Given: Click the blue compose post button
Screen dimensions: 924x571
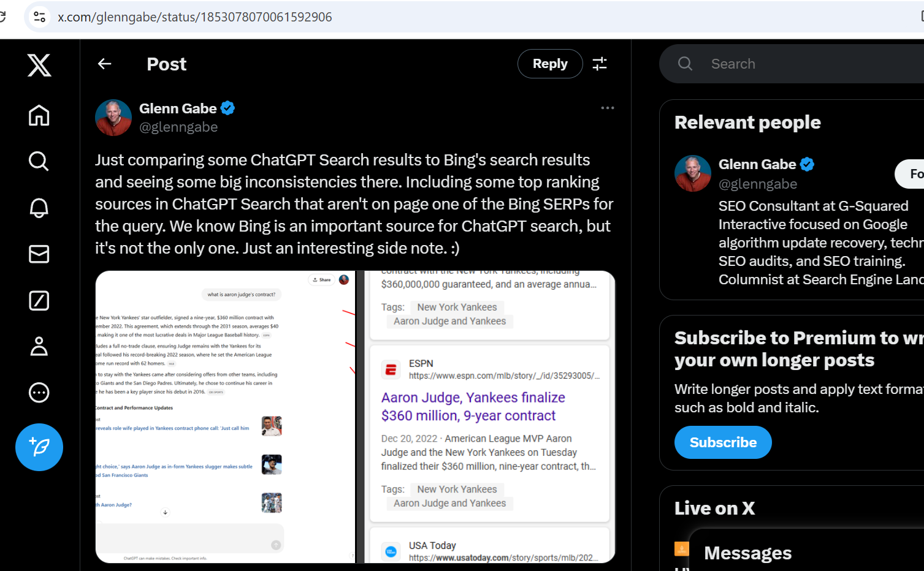Looking at the screenshot, I should tap(39, 447).
